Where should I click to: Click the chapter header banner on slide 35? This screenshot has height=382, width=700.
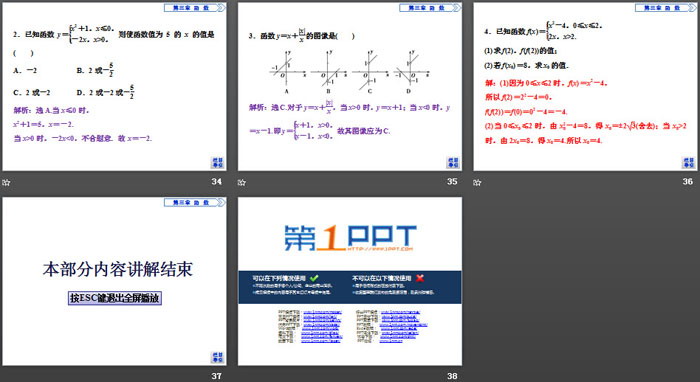coord(430,8)
